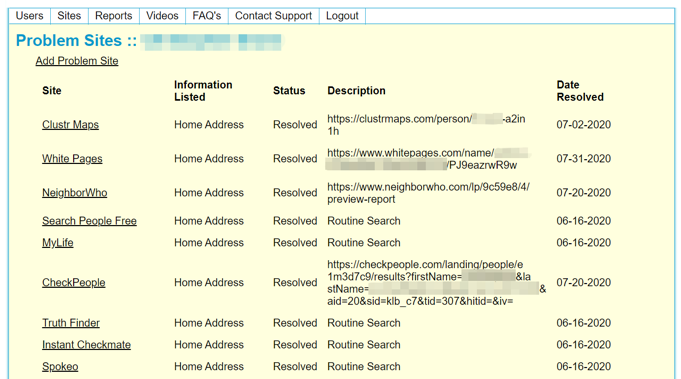Click date 07-31-2020 for White Pages
681x379 pixels.
pos(584,158)
